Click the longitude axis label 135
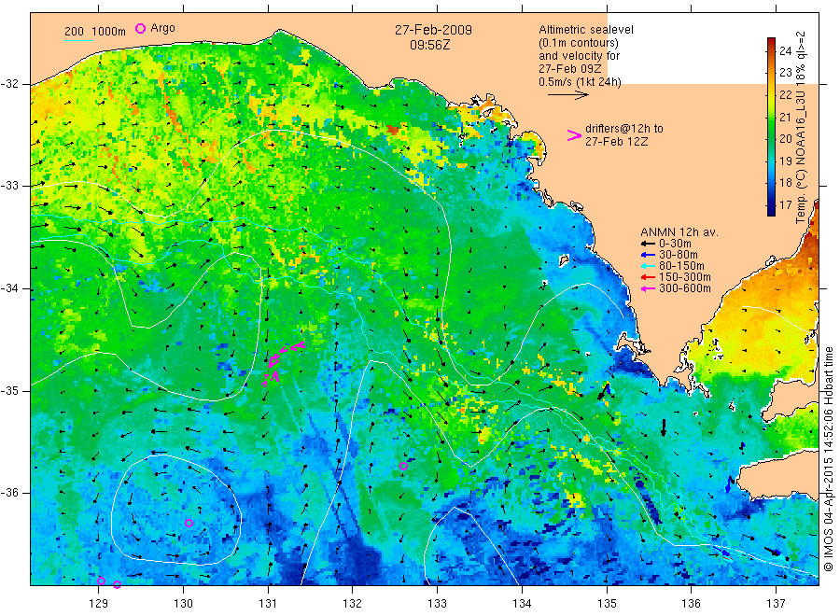The width and height of the screenshot is (840, 616). coord(607,604)
